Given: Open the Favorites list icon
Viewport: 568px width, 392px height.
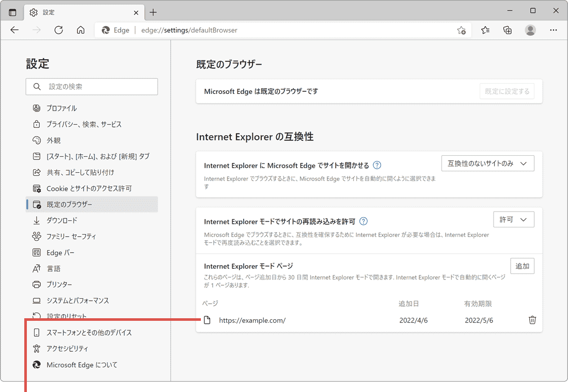Looking at the screenshot, I should click(x=485, y=30).
